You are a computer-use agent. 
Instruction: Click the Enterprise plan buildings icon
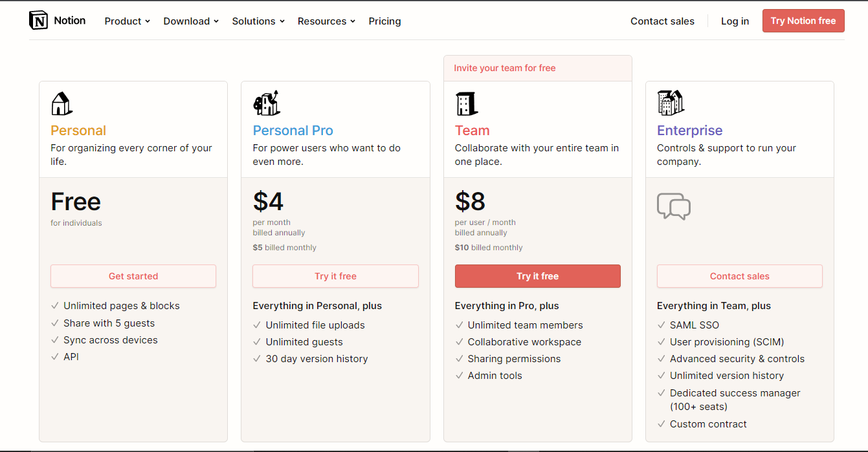tap(671, 103)
